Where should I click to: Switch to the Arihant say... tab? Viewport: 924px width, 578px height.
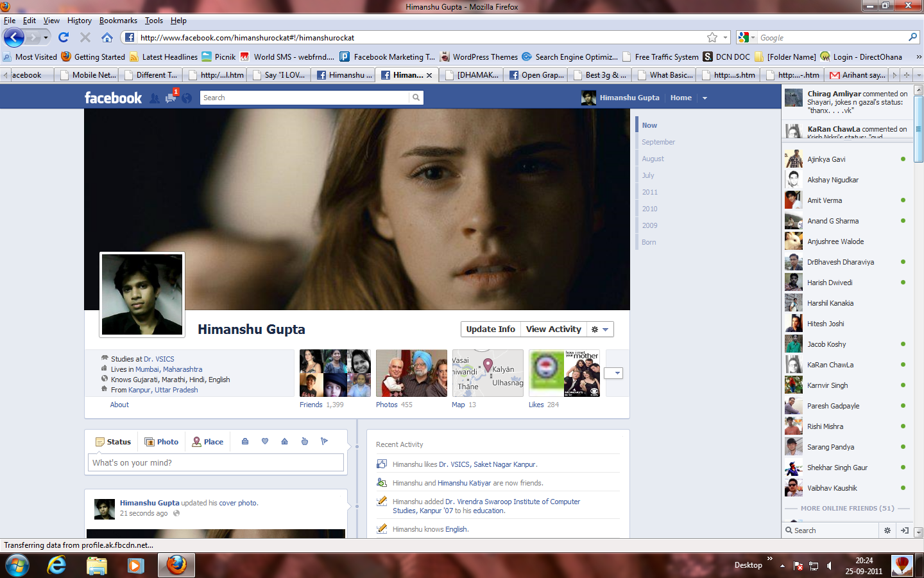coord(857,75)
